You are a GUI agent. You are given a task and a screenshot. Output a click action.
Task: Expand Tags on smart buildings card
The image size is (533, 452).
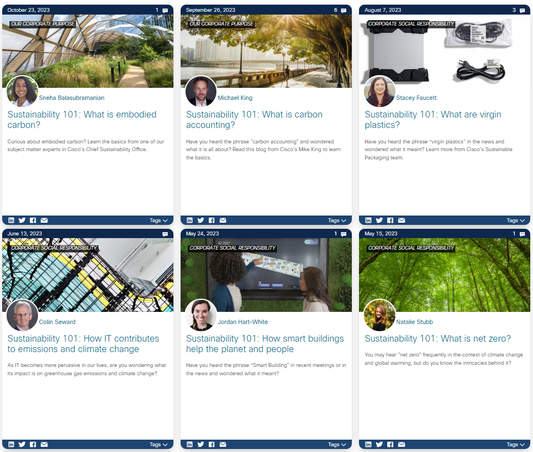coord(337,444)
